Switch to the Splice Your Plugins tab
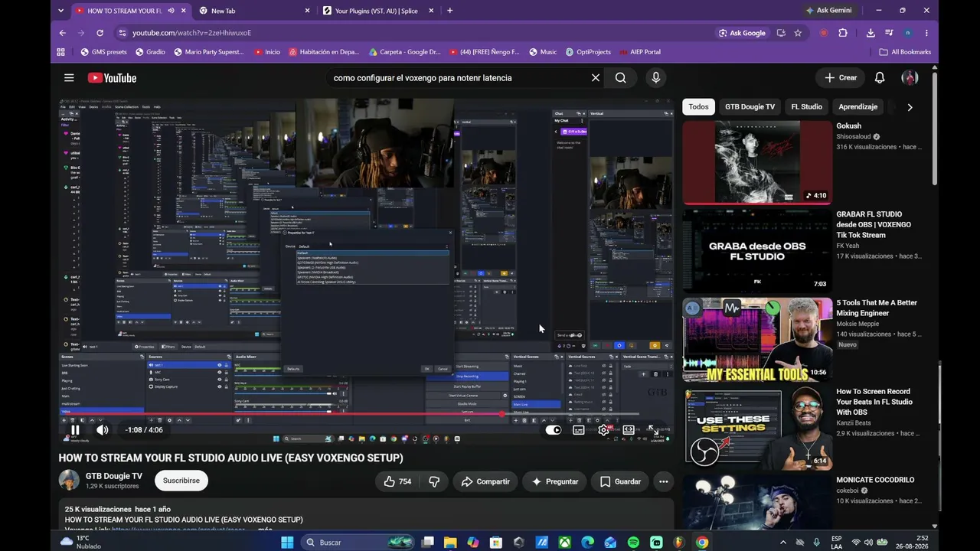This screenshot has width=980, height=551. point(377,11)
